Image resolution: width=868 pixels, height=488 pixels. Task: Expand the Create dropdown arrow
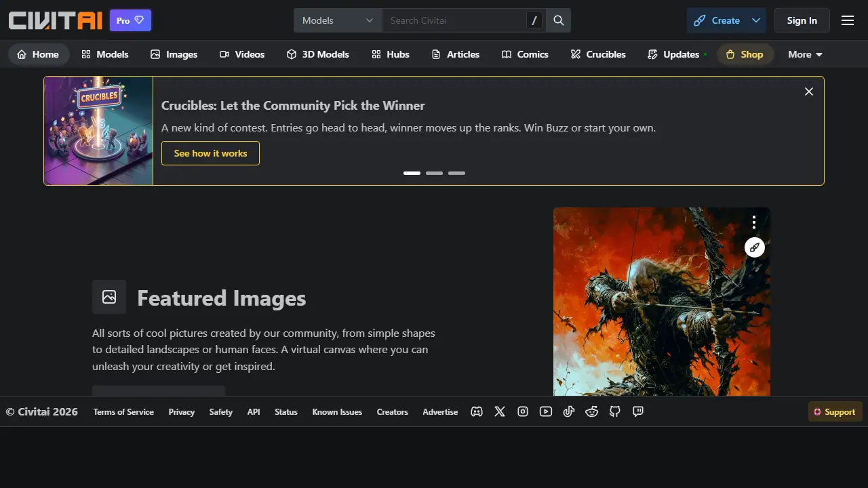tap(755, 20)
